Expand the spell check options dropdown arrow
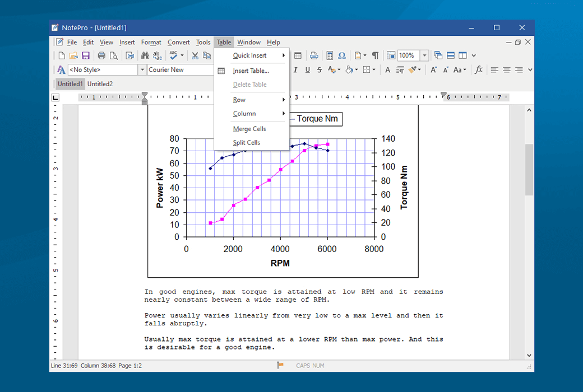 pos(182,55)
